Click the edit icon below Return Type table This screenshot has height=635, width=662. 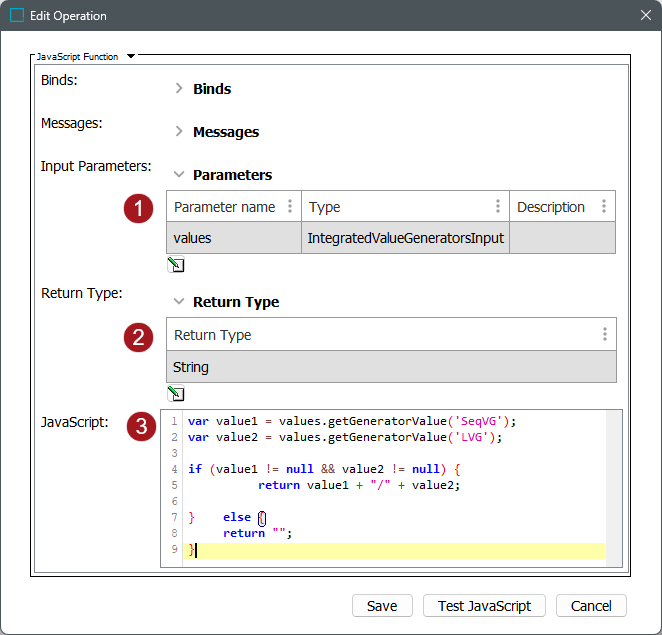coord(176,393)
